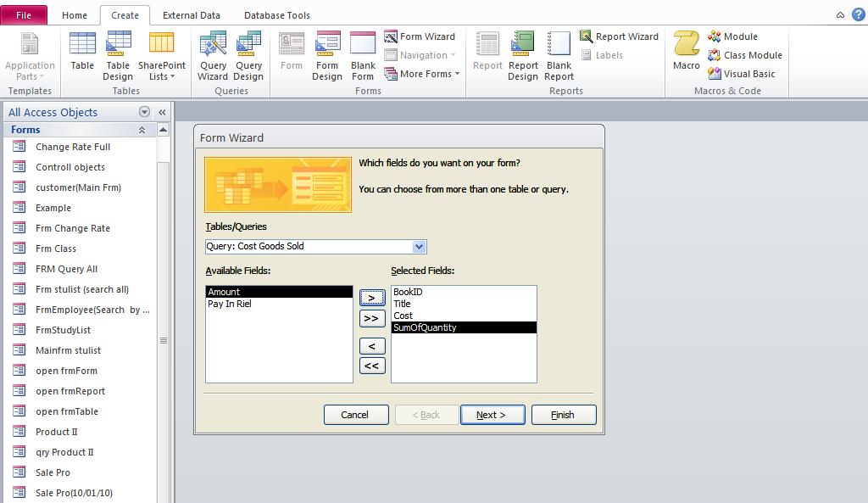868x503 pixels.
Task: Click the Labels button
Action: [603, 55]
